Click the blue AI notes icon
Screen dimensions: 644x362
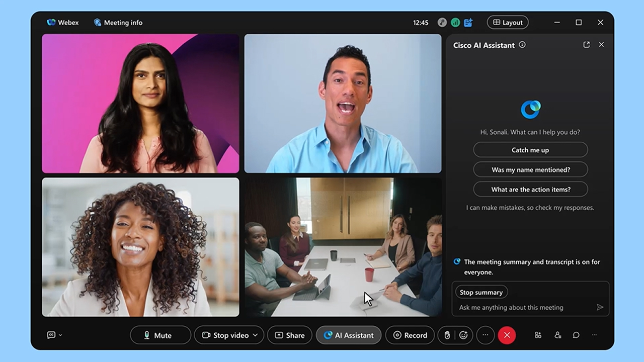[468, 23]
